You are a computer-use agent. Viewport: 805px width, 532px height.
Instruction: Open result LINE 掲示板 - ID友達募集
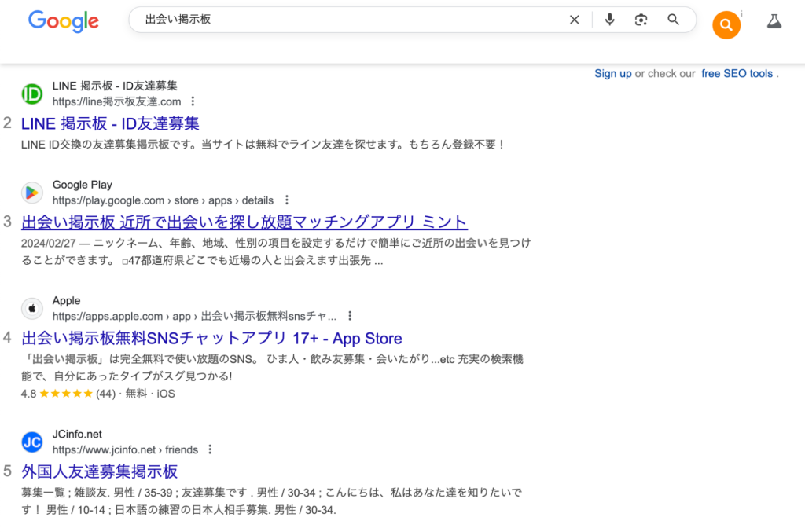tap(110, 123)
